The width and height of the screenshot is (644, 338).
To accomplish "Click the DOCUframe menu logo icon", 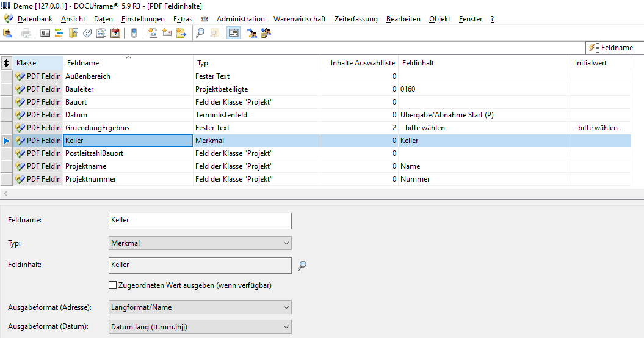I will [x=8, y=18].
